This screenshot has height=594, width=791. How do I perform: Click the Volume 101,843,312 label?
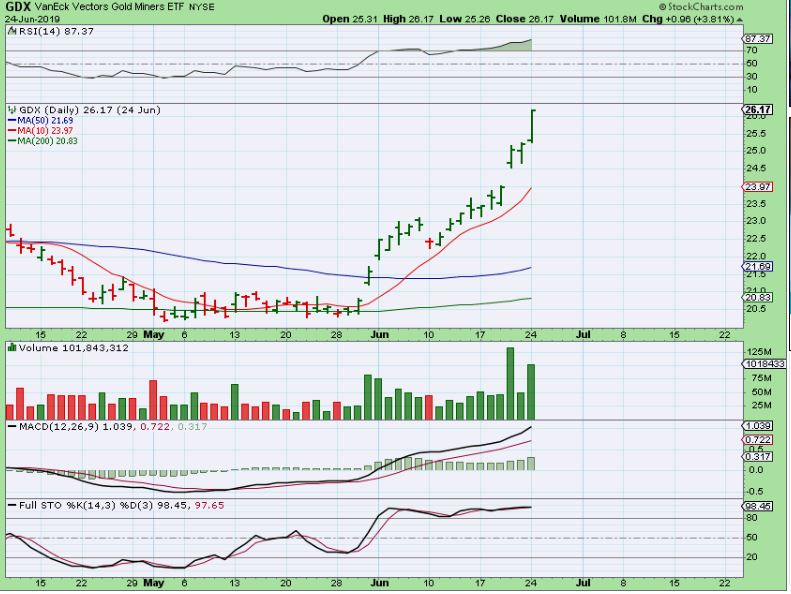click(74, 348)
